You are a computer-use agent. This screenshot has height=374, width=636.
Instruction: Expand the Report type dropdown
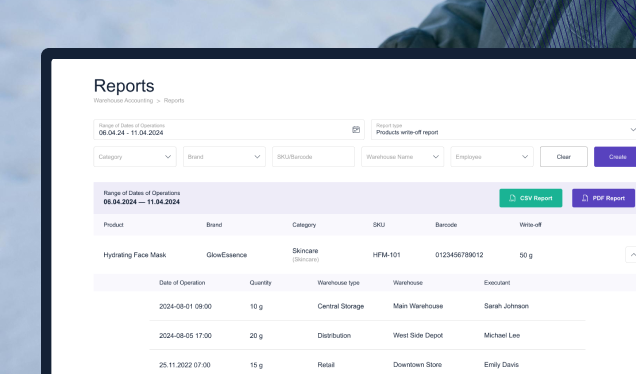tap(503, 129)
